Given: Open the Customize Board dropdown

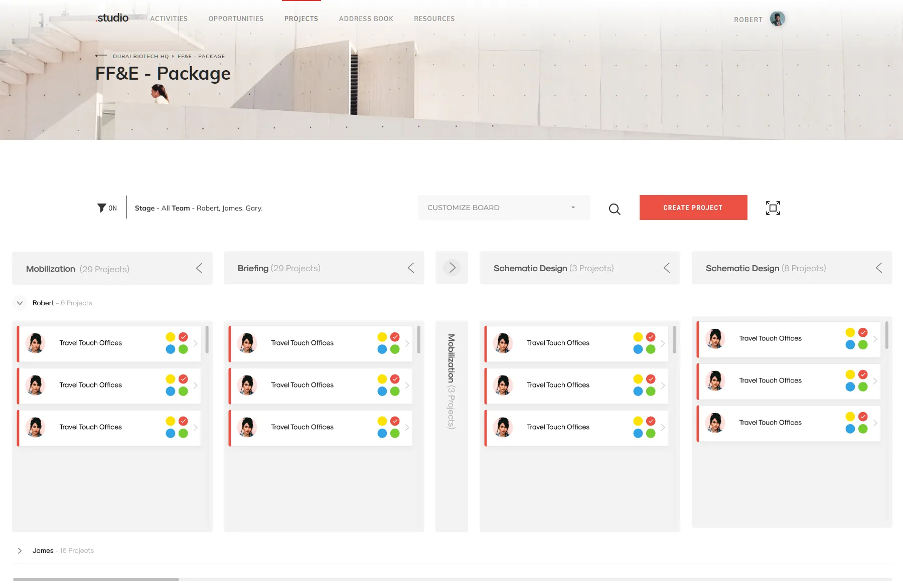Looking at the screenshot, I should [x=503, y=207].
